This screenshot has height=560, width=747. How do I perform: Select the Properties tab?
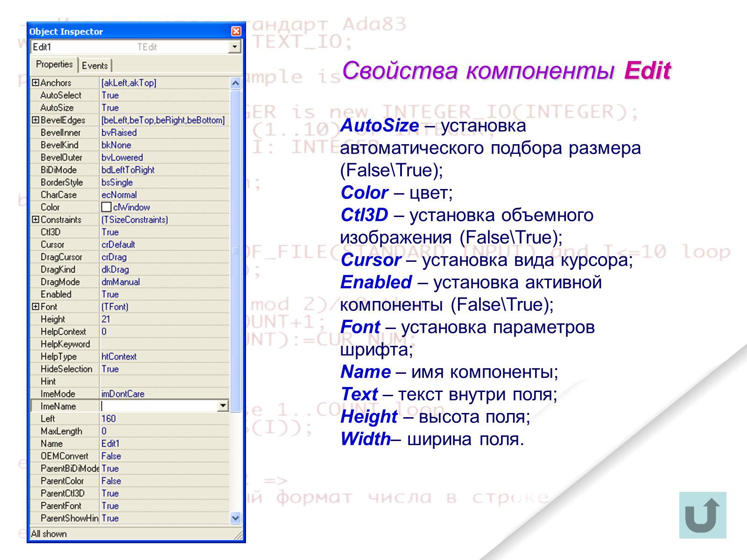point(54,64)
